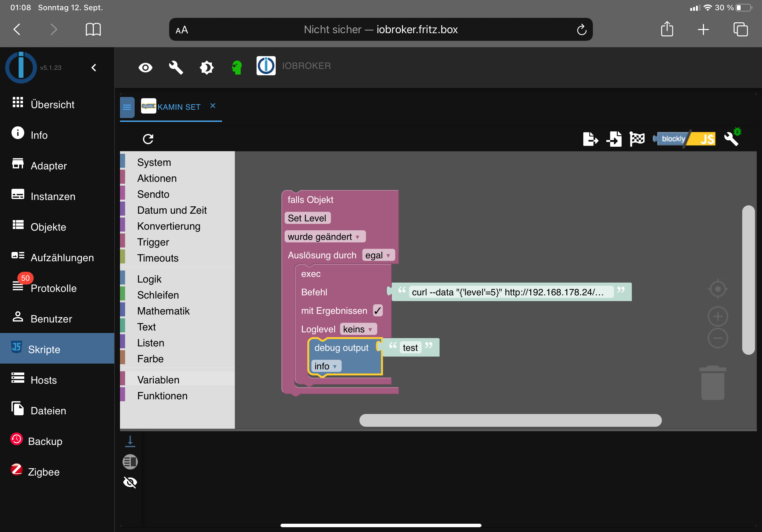The width and height of the screenshot is (762, 532).
Task: Toggle the crossed-out eye log visibility icon
Action: tap(130, 482)
